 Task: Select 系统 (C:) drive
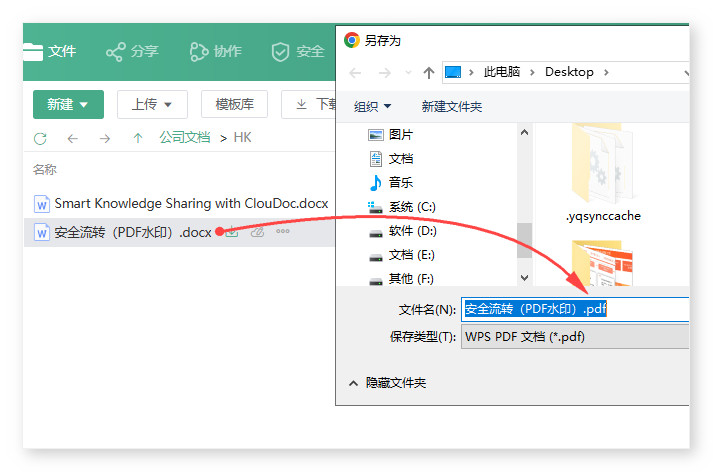(402, 207)
